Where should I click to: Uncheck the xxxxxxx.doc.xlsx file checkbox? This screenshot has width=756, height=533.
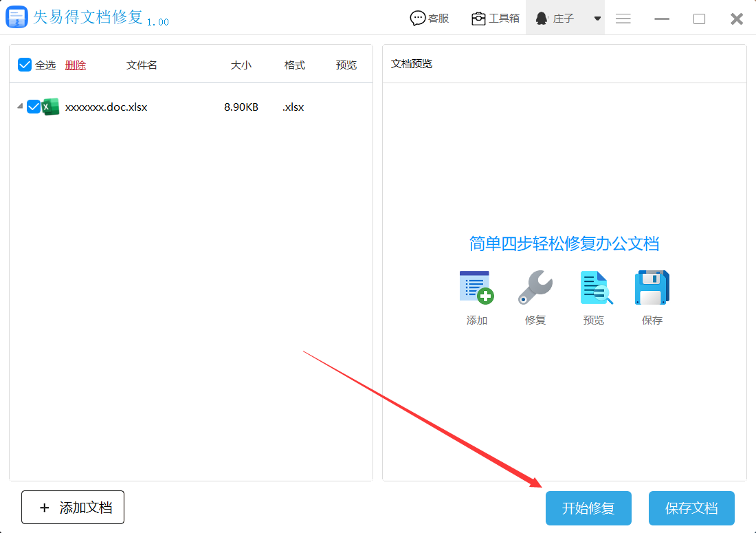tap(34, 107)
